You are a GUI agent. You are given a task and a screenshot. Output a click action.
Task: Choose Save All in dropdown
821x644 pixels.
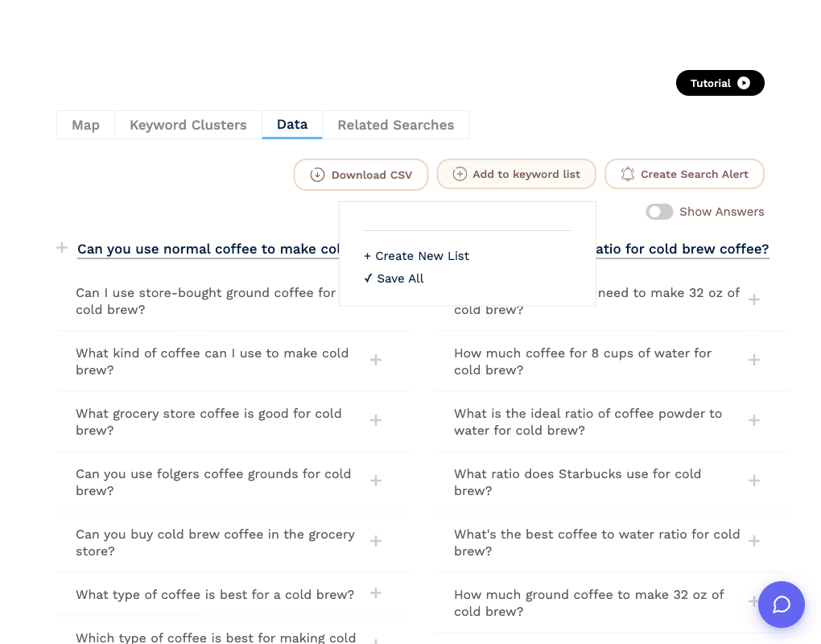394,279
